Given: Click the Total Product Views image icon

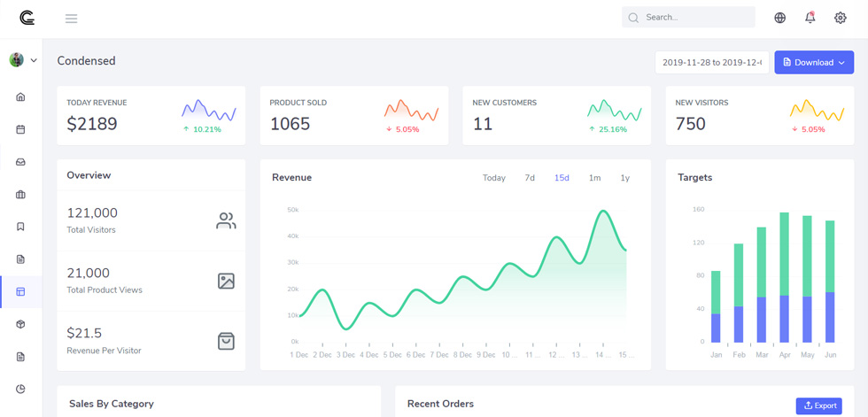Looking at the screenshot, I should tap(226, 281).
